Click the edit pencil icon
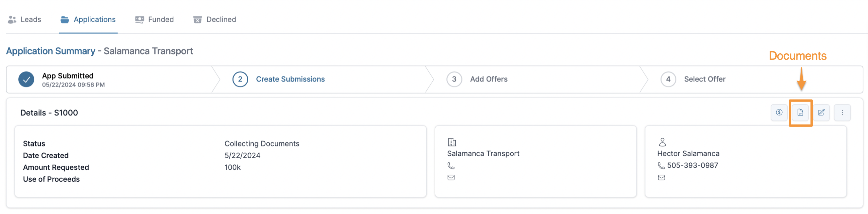Screen dimensions: 868x214 coord(821,112)
